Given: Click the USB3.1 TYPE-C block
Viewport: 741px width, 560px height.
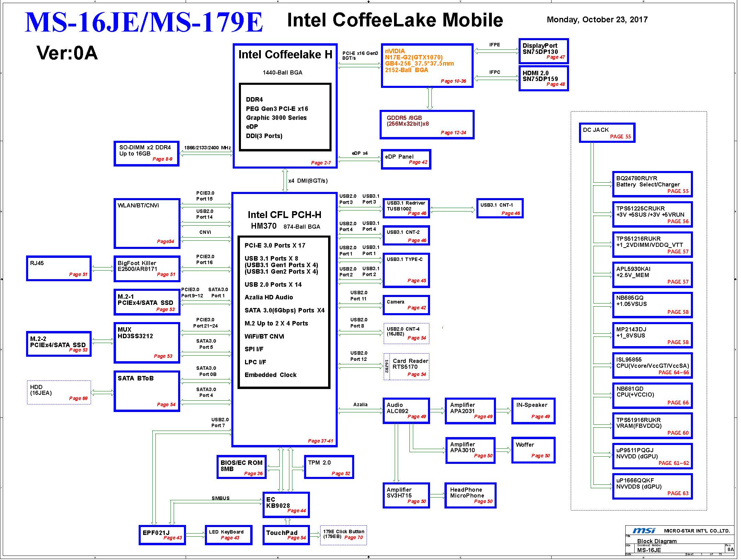Looking at the screenshot, I should (406, 270).
